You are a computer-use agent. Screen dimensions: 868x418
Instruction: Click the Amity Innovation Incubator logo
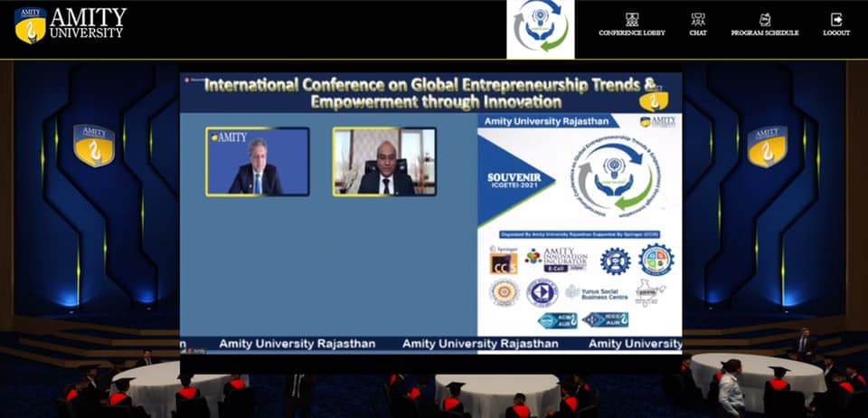pos(556,260)
